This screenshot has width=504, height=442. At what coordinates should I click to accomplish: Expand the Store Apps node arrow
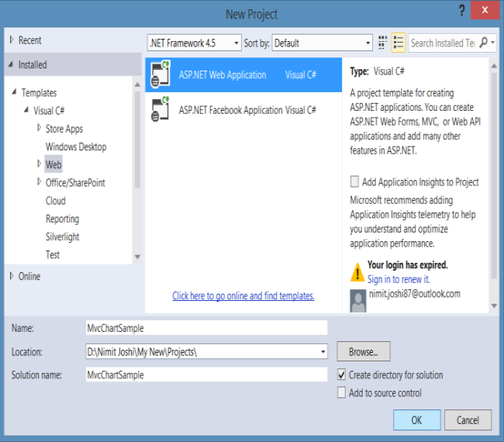pos(39,128)
